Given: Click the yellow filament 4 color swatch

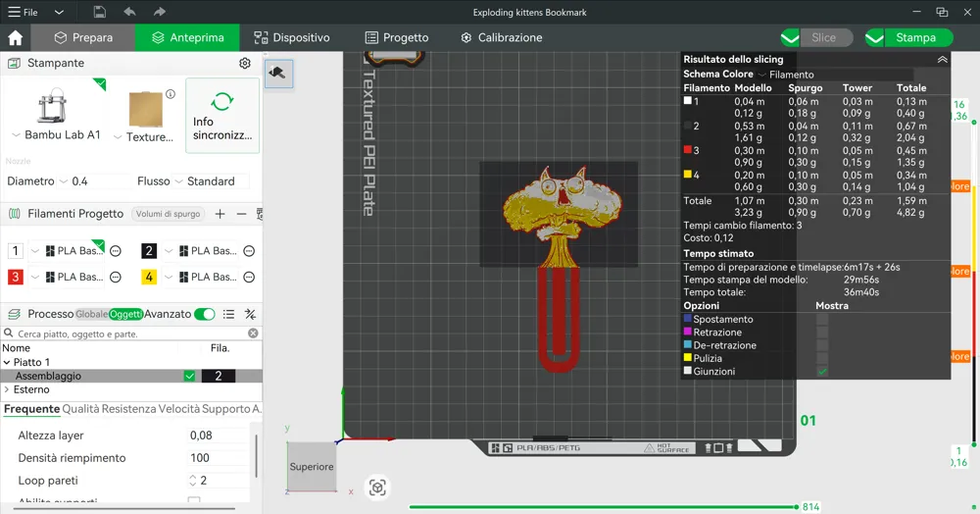Looking at the screenshot, I should coord(149,277).
